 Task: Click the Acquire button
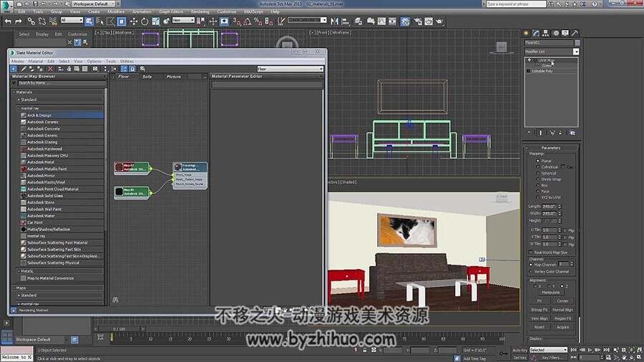click(x=562, y=327)
